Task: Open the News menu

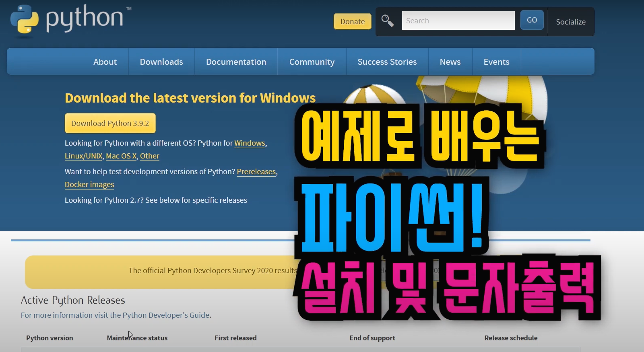Action: tap(450, 62)
